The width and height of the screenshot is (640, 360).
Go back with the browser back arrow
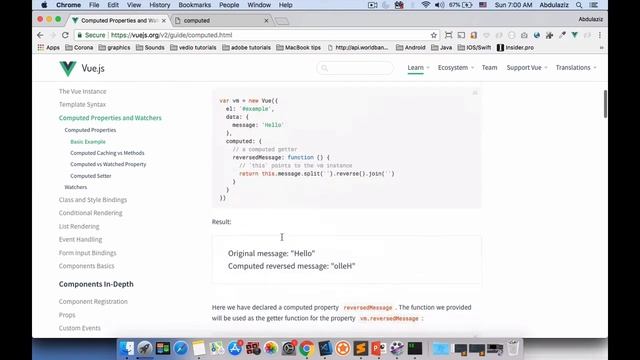coord(40,35)
